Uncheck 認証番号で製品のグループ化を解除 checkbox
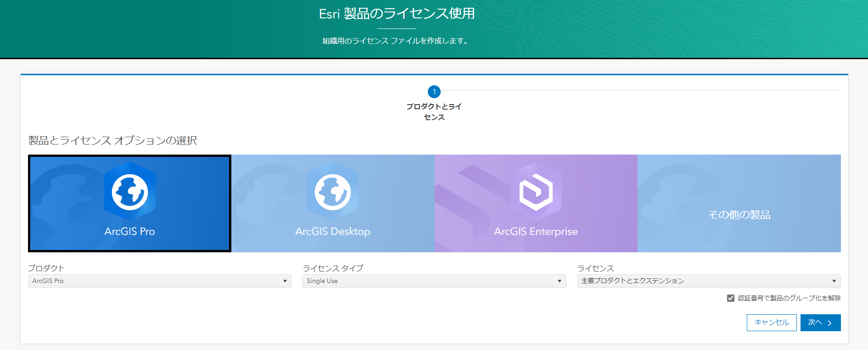Viewport: 868px width, 350px height. (731, 298)
